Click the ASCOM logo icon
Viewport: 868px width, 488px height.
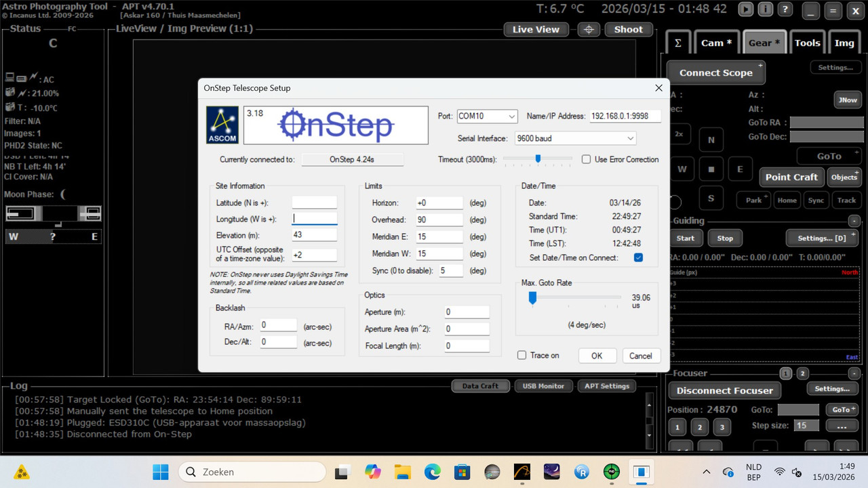point(222,125)
